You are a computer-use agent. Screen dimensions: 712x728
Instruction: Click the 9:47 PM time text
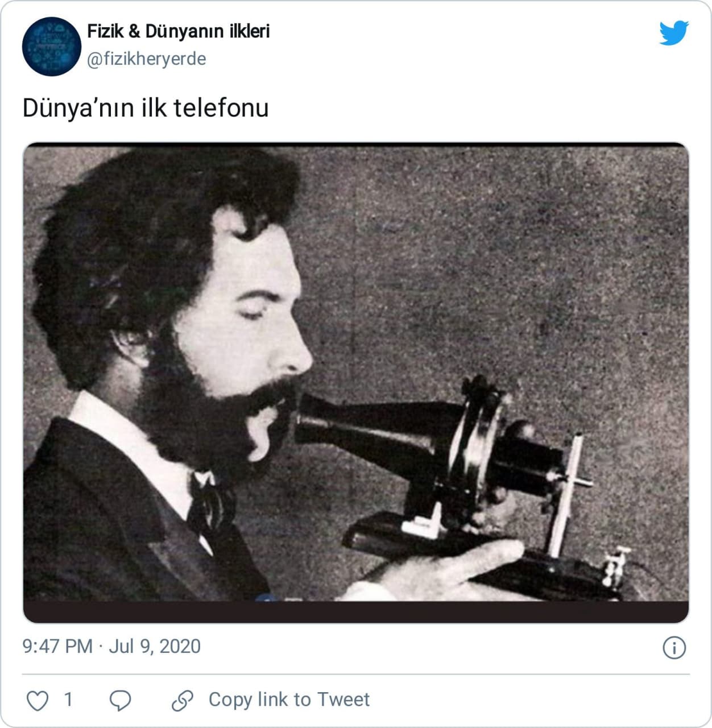click(57, 647)
